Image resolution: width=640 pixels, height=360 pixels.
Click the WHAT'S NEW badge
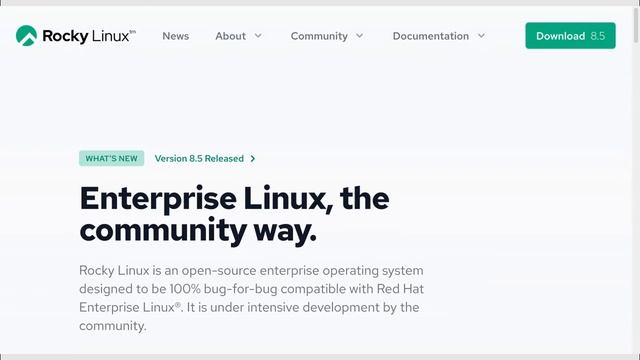pos(111,158)
